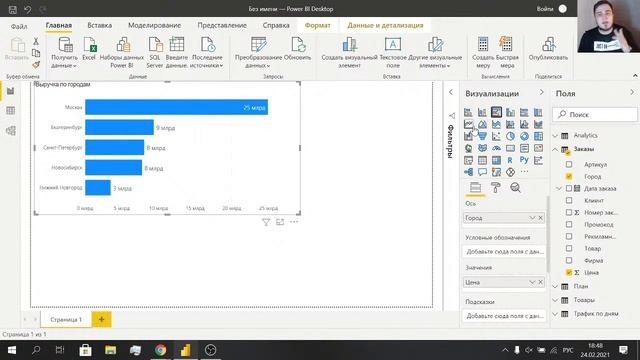Switch to the Моделирование ribbon tab
The width and height of the screenshot is (640, 360).
point(155,25)
